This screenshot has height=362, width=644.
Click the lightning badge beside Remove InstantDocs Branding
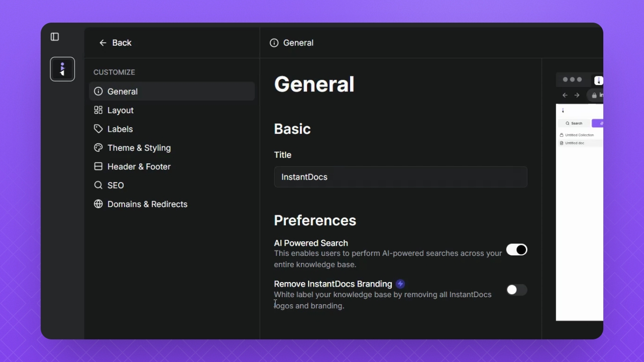tap(400, 284)
